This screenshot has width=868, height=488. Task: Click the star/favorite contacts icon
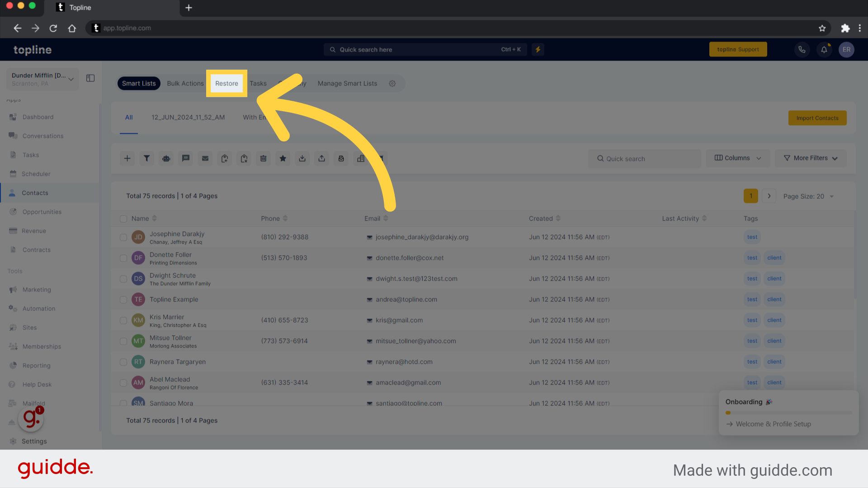tap(283, 158)
